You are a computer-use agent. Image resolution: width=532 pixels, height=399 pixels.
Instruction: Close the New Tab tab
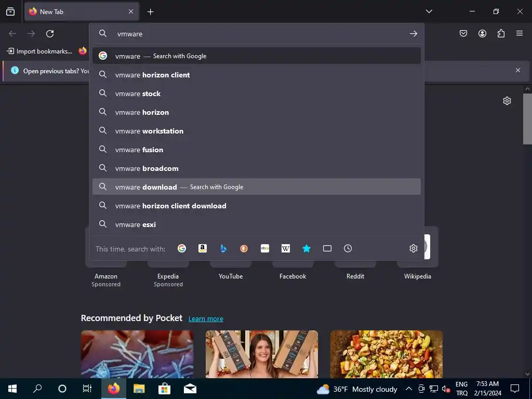[131, 11]
